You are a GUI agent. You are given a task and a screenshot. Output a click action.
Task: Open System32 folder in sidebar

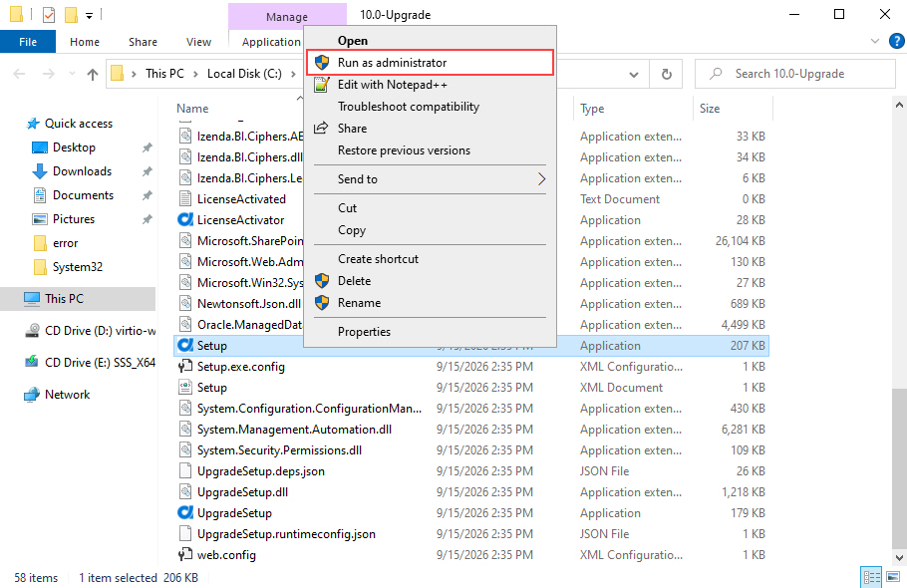coord(78,267)
